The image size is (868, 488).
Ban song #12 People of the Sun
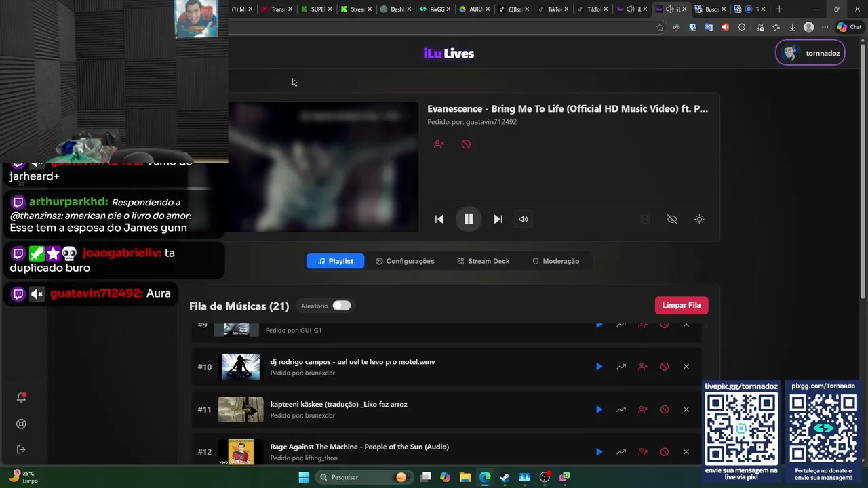point(665,452)
